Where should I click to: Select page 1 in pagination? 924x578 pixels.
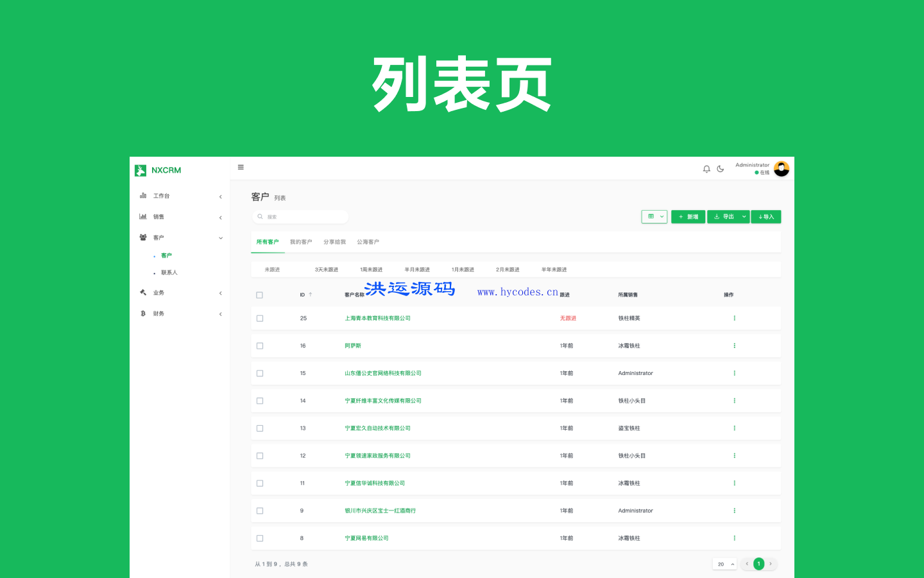coord(758,564)
